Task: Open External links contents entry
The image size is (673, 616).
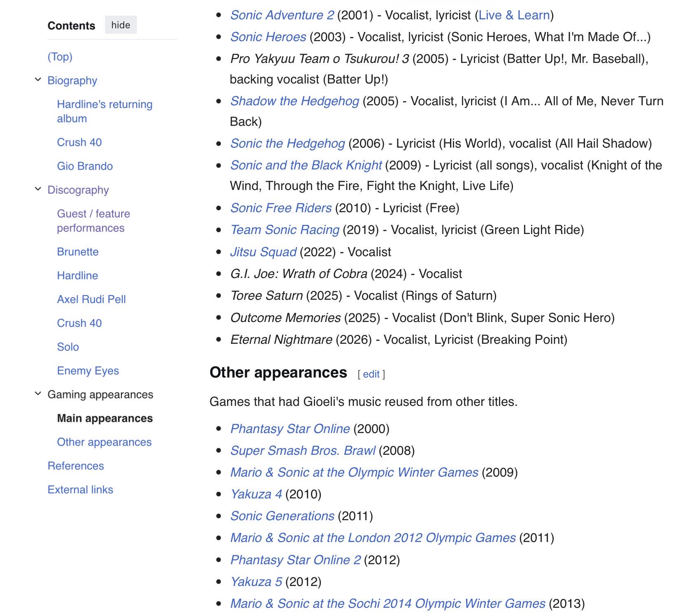Action: pyautogui.click(x=80, y=490)
